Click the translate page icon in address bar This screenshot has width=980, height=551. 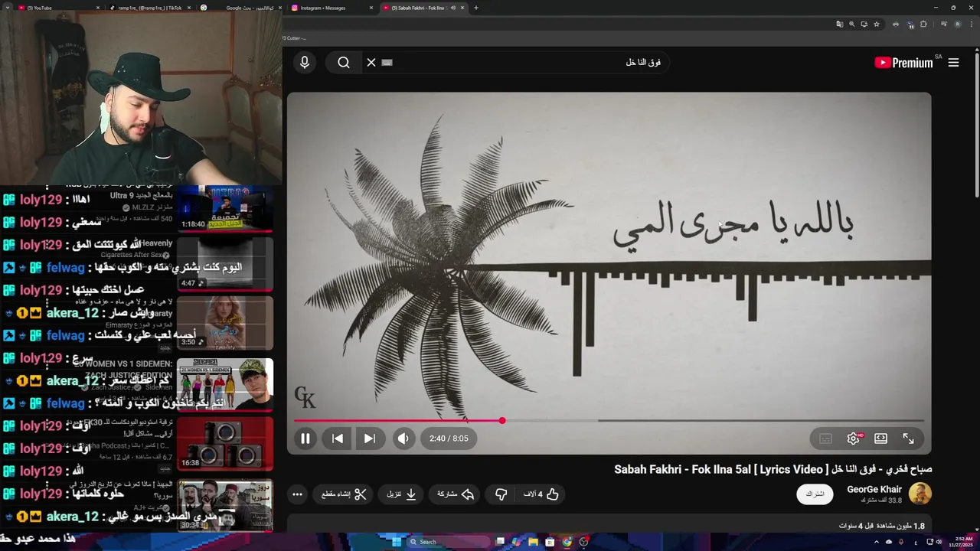coord(839,24)
